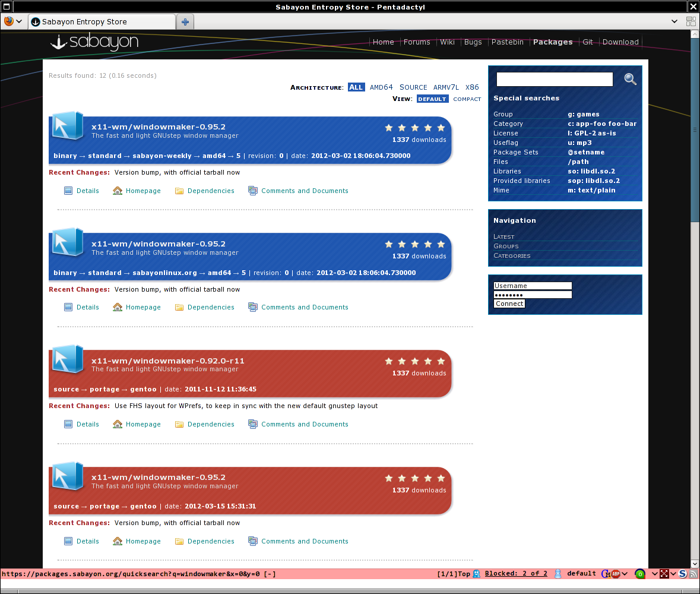Select the Sabayon Entropy Store tab
The width and height of the screenshot is (700, 594).
click(102, 21)
